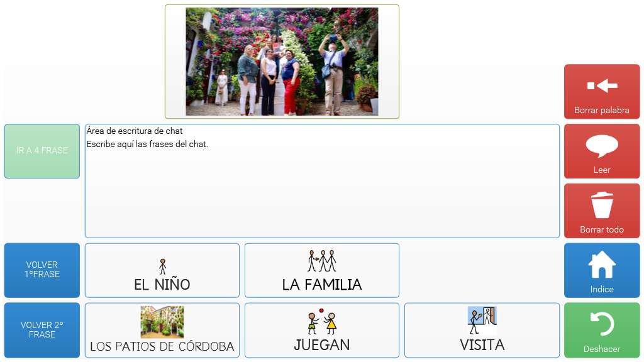Click the 'Deshacer' label text
The image size is (644, 362).
(602, 349)
